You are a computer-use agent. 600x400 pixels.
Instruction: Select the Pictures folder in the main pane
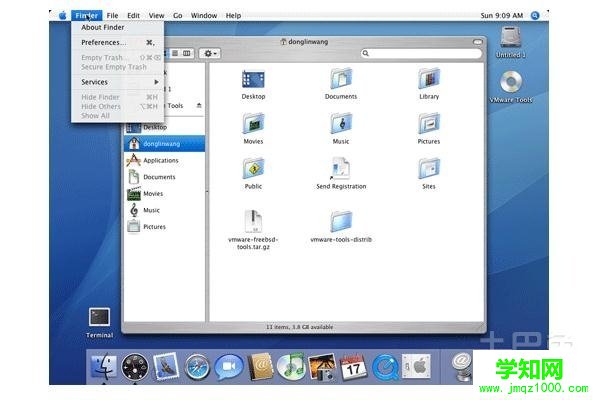pos(429,124)
